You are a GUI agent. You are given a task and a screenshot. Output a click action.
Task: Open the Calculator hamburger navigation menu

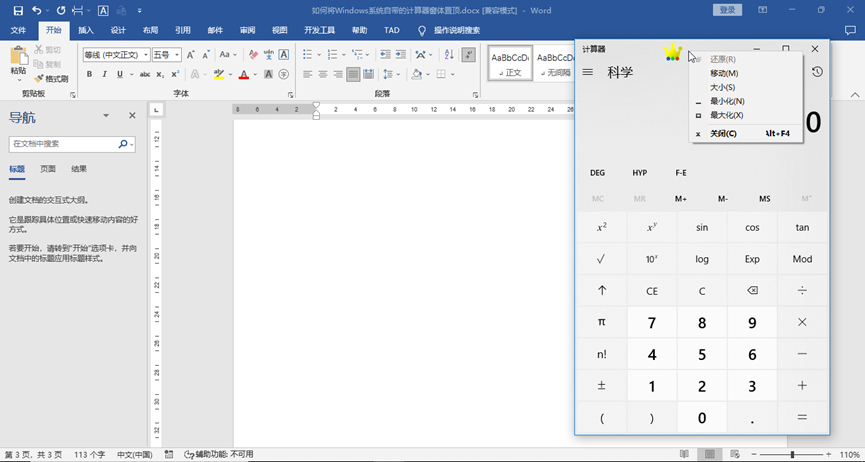point(588,72)
